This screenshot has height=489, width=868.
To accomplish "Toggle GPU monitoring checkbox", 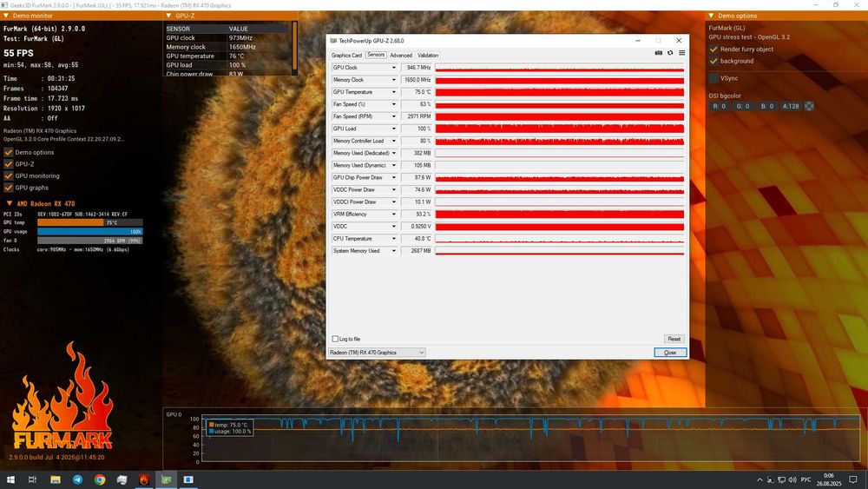I will click(x=9, y=176).
